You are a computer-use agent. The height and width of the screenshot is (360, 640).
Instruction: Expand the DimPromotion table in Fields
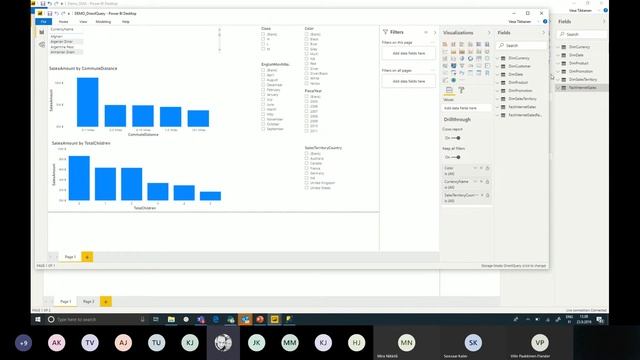pos(498,91)
